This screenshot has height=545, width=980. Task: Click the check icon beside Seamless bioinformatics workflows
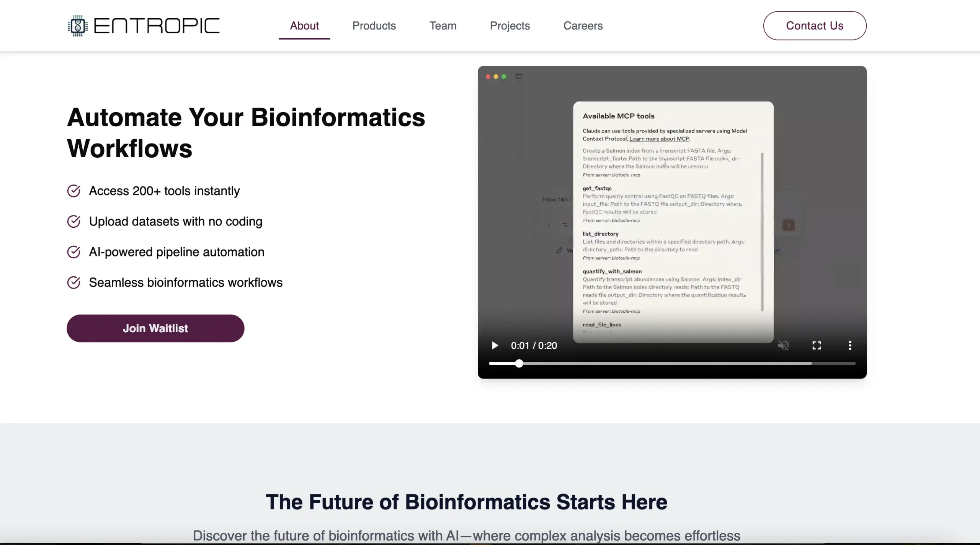pyautogui.click(x=73, y=282)
